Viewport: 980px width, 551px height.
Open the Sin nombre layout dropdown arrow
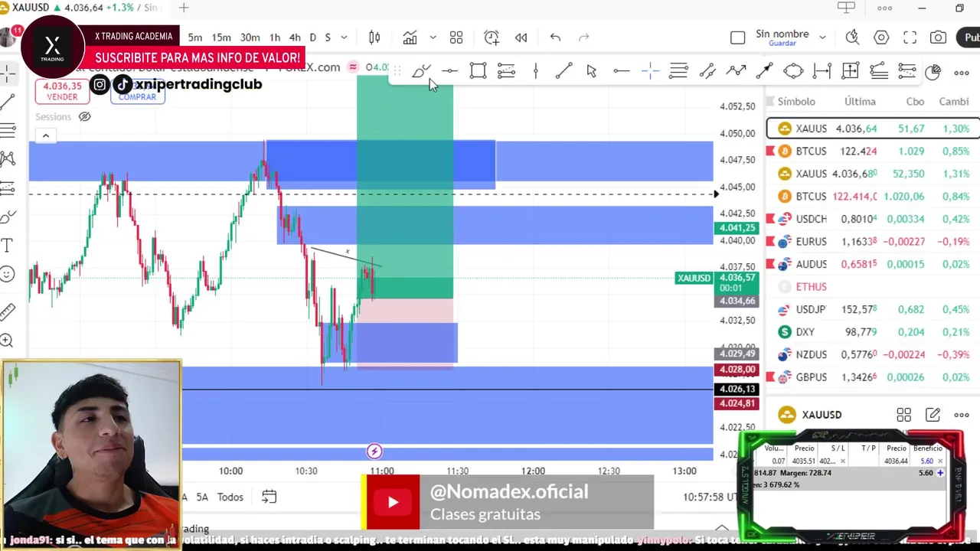pyautogui.click(x=822, y=37)
